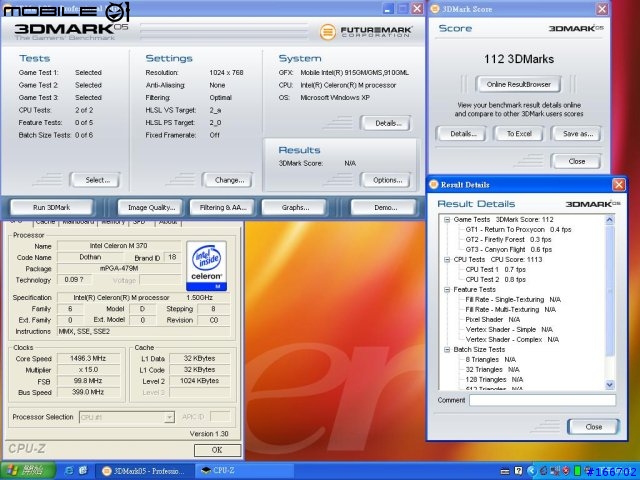The height and width of the screenshot is (480, 640).
Task: Click the Result Details scrollbar down arrow
Action: pos(609,384)
